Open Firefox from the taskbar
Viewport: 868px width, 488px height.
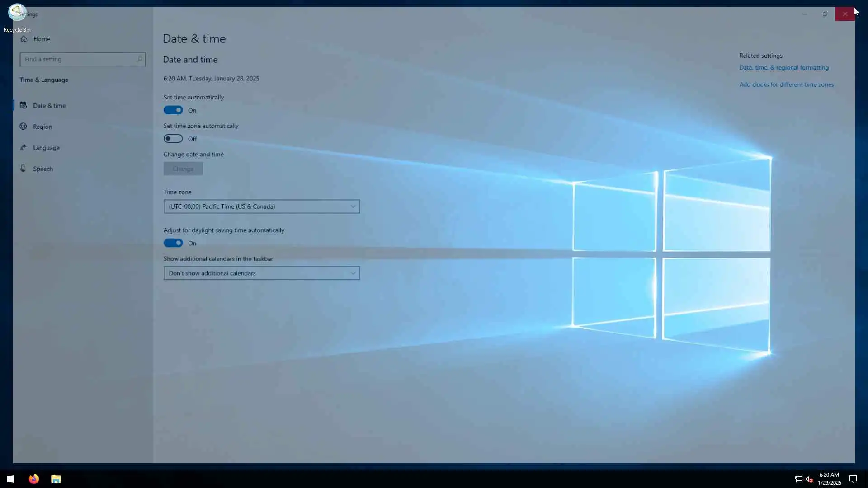(x=34, y=479)
